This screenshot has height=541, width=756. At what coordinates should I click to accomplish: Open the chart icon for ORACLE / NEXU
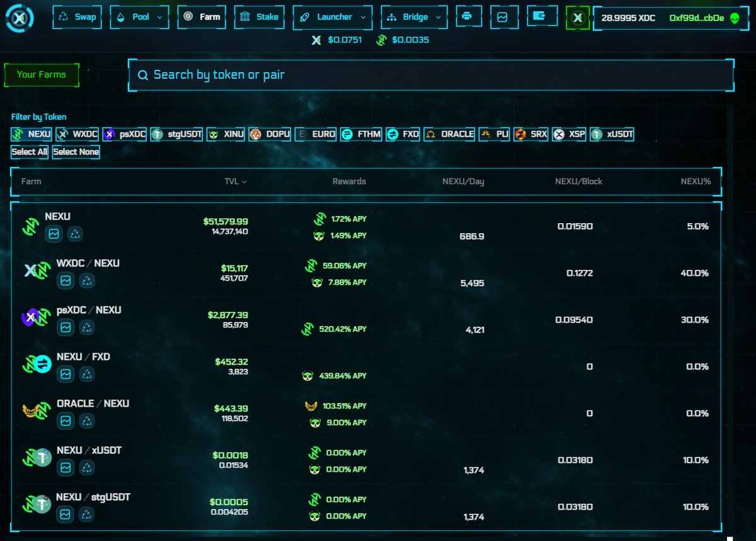66,421
